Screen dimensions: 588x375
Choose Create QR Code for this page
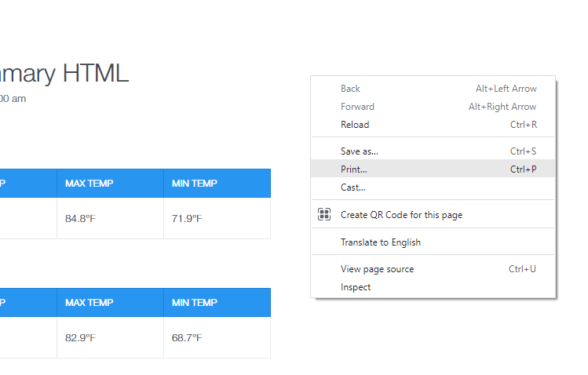coord(401,214)
